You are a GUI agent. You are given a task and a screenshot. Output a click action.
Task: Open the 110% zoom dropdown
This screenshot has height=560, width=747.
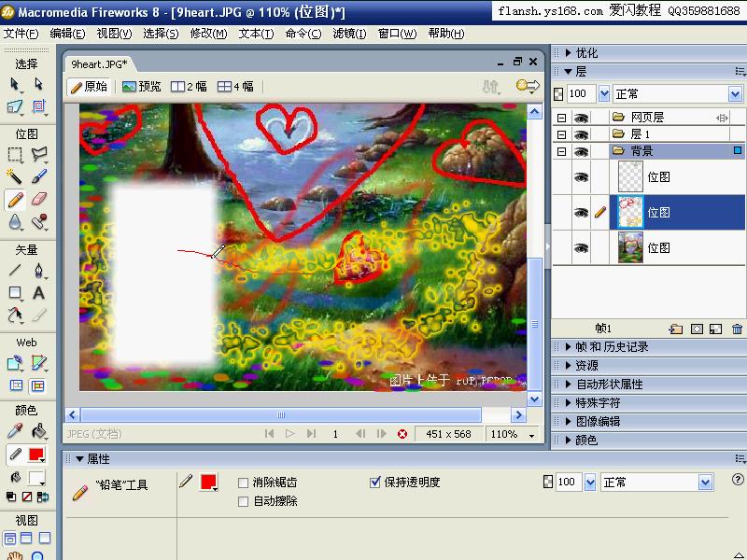(x=531, y=435)
